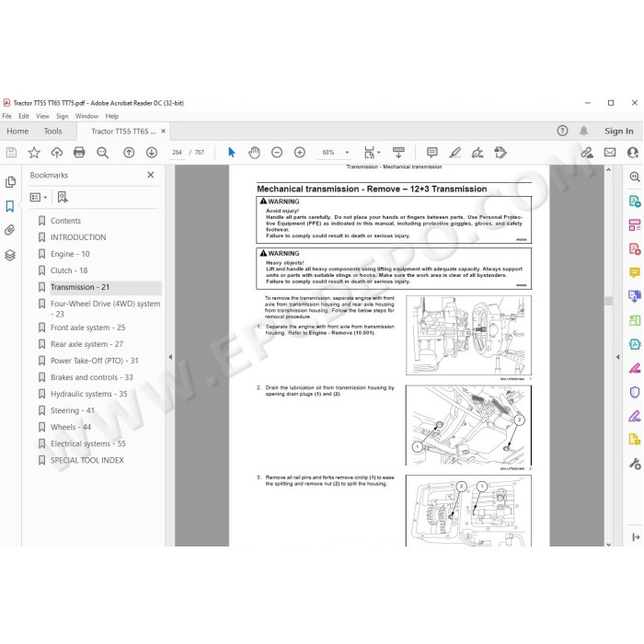The image size is (644, 644).
Task: Open Steering - 41 bookmark
Action: [x=73, y=410]
